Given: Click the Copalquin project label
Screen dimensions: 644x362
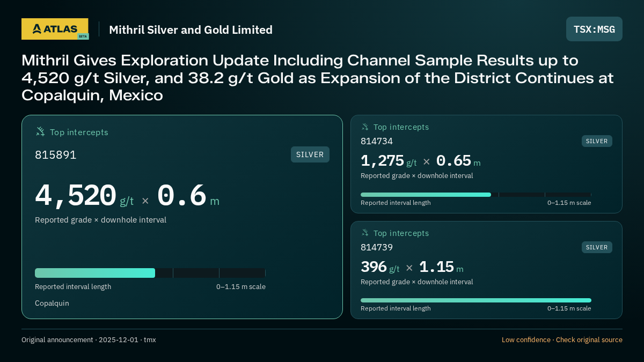Looking at the screenshot, I should pos(52,303).
